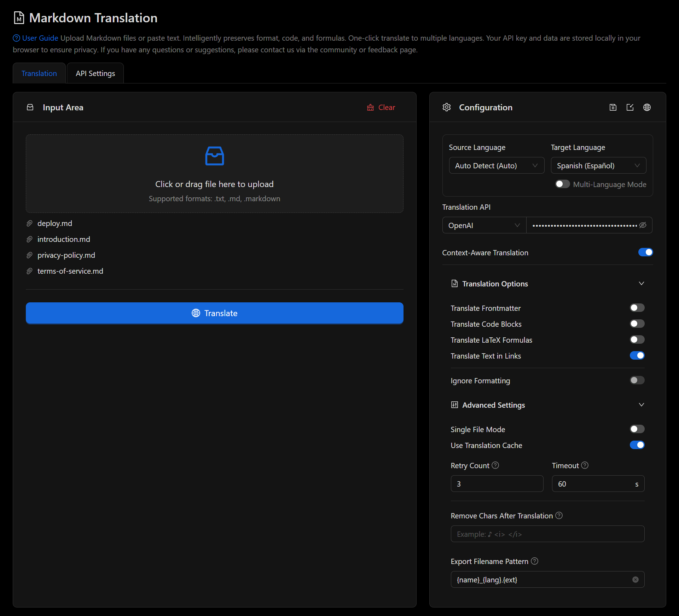Open the Source Language dropdown
679x616 pixels.
point(496,165)
